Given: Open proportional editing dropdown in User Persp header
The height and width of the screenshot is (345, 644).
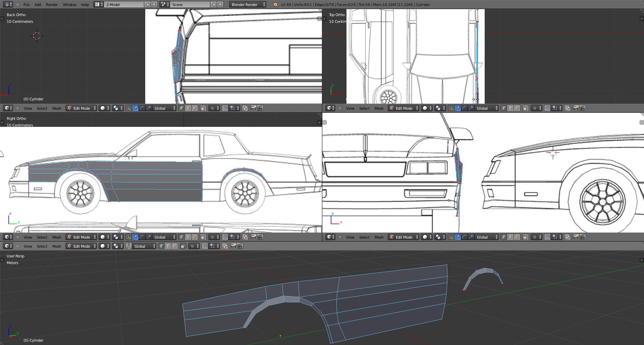Looking at the screenshot, I should (x=195, y=246).
